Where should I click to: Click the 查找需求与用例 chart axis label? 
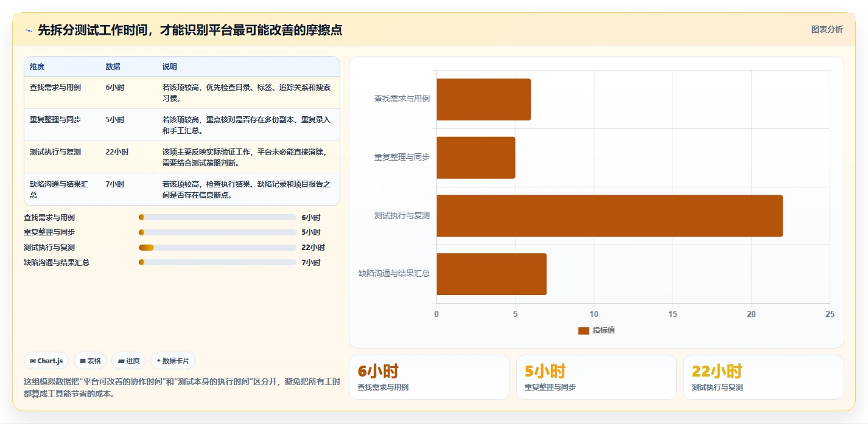tap(402, 99)
